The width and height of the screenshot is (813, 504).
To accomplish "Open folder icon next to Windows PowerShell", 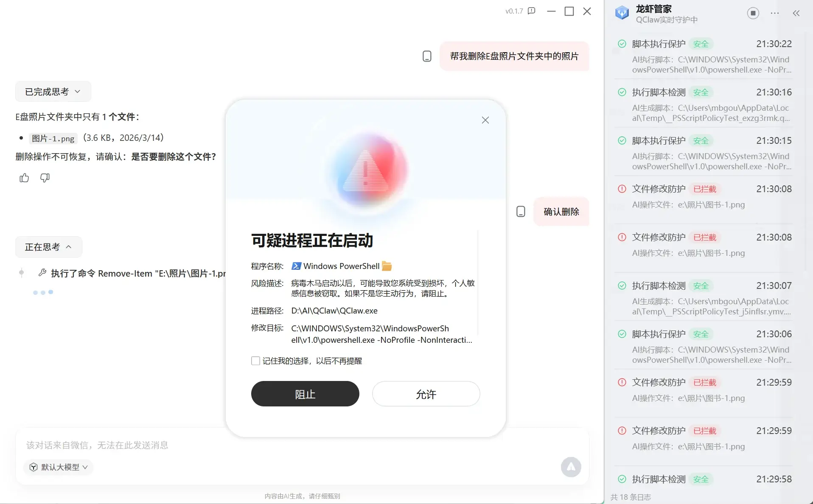I will [x=387, y=266].
